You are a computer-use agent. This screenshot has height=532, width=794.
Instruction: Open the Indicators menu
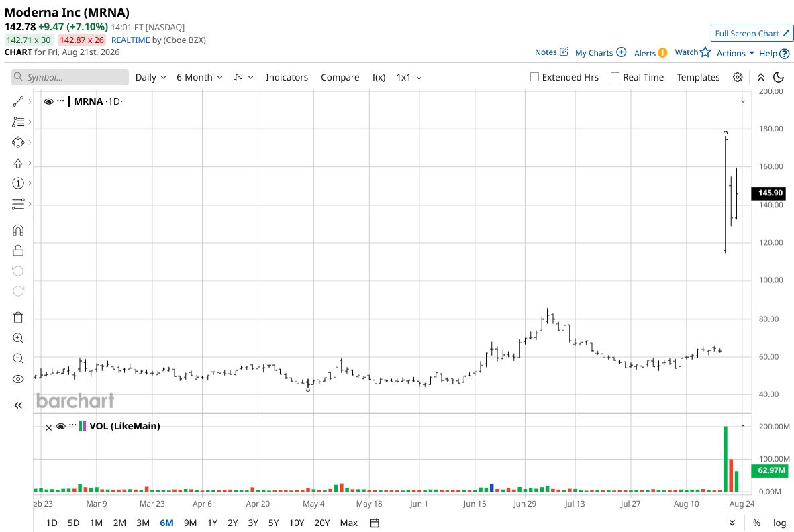click(x=287, y=77)
